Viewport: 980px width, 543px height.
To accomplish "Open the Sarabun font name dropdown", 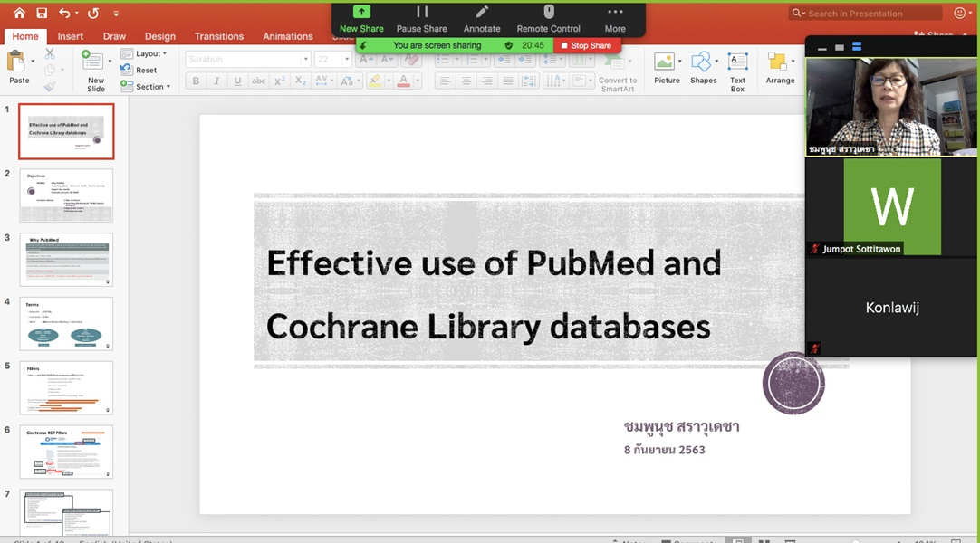I will [x=305, y=59].
